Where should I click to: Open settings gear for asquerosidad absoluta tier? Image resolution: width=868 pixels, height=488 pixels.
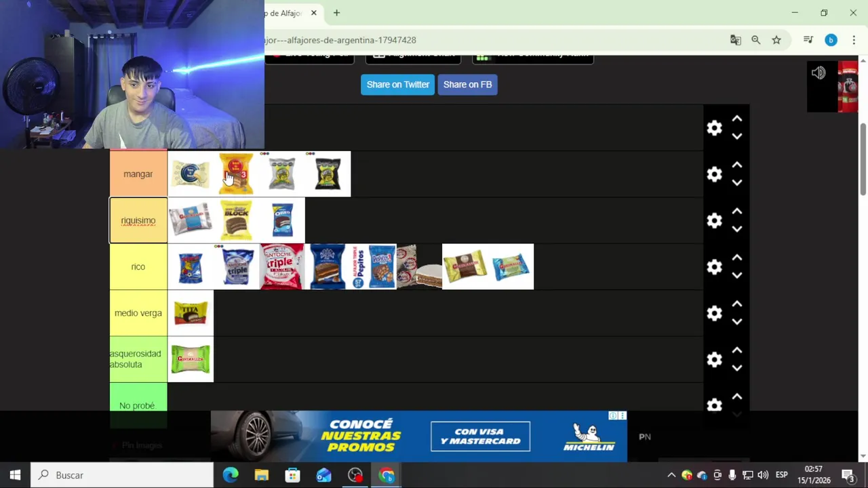(x=714, y=359)
